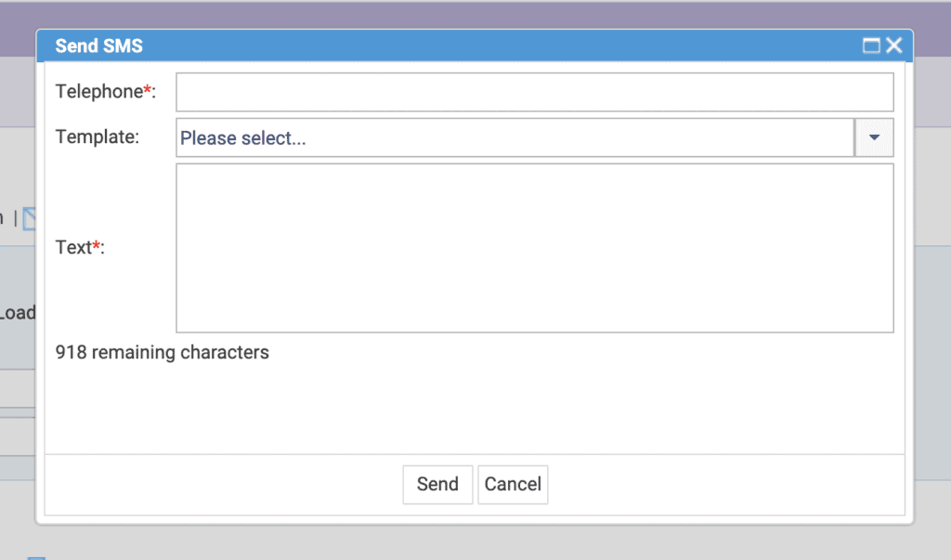Focus the Text message area
This screenshot has height=560, width=951.
coord(534,248)
